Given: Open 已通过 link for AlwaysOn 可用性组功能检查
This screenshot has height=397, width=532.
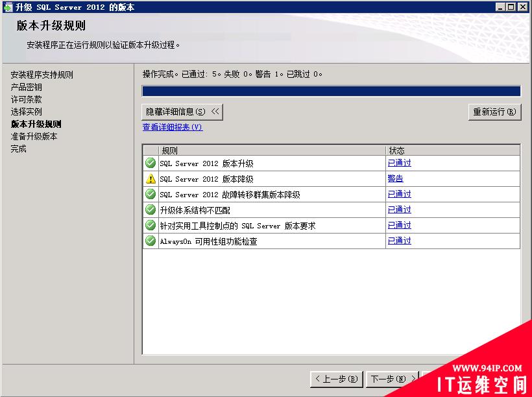Looking at the screenshot, I should tap(400, 241).
